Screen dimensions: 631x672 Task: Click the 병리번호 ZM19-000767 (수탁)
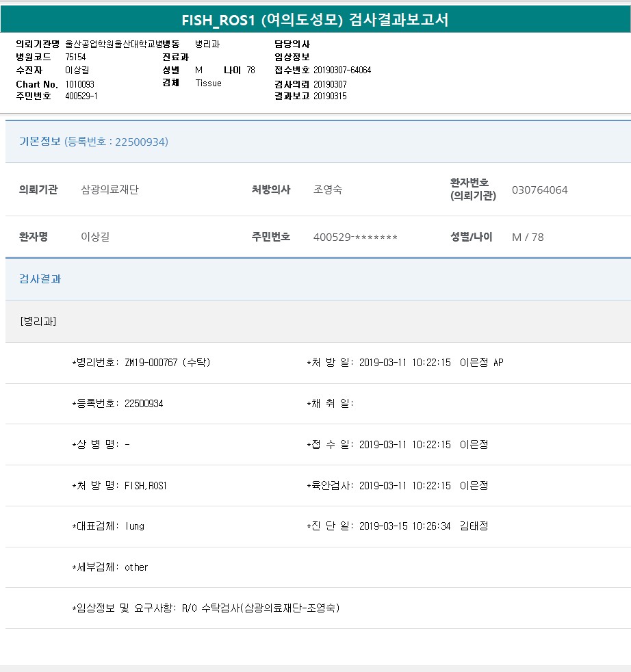(167, 363)
